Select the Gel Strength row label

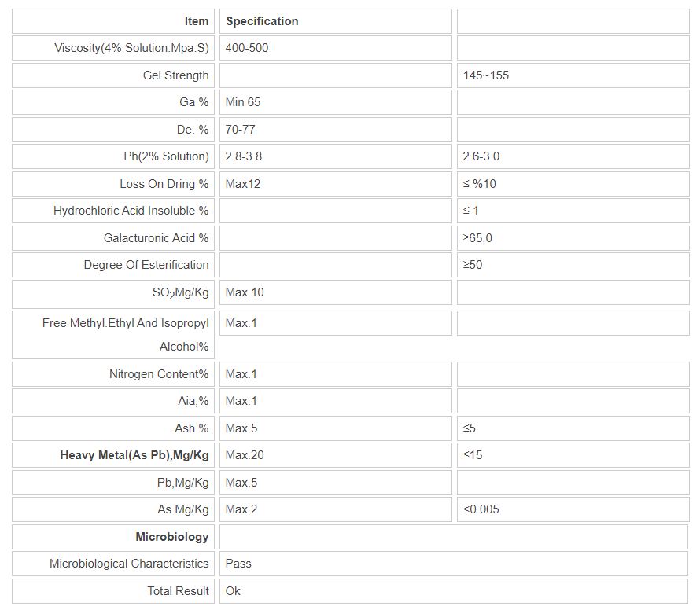click(175, 75)
